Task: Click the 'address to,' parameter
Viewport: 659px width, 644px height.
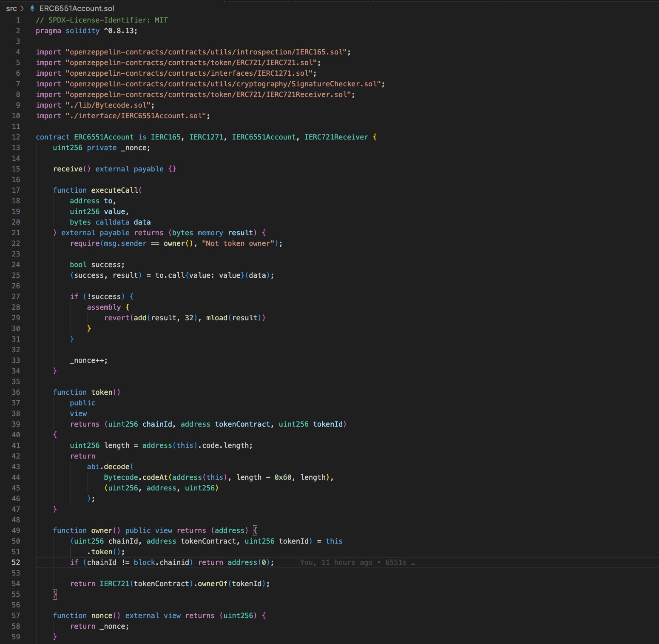Action: point(93,201)
